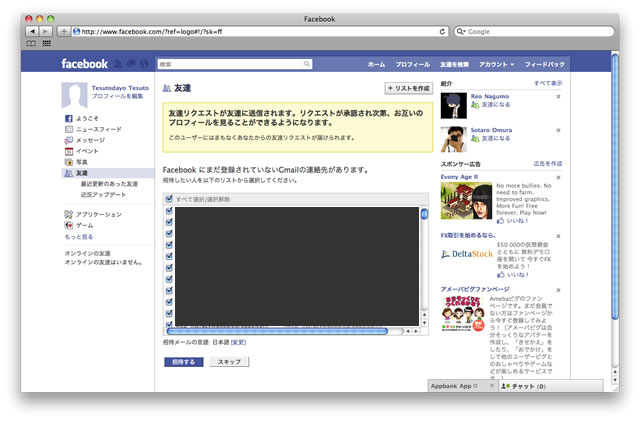Reload the page with the refresh icon
The width and height of the screenshot is (640, 421).
(x=442, y=31)
